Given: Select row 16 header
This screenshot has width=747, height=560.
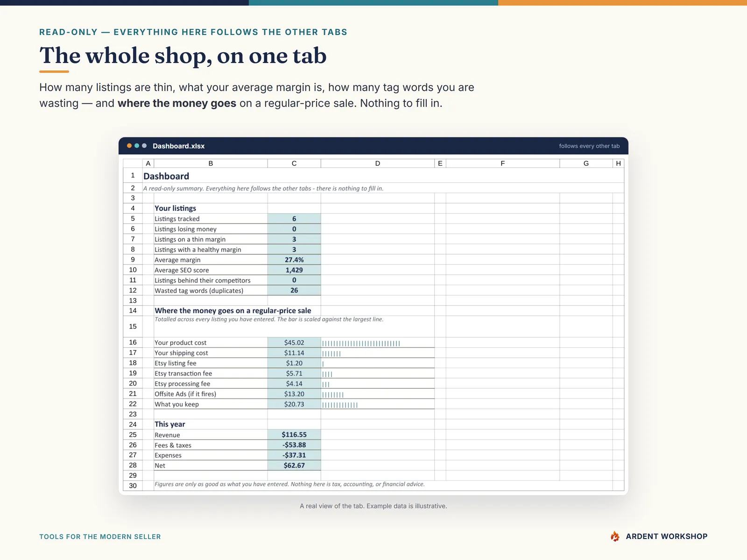Looking at the screenshot, I should point(133,342).
